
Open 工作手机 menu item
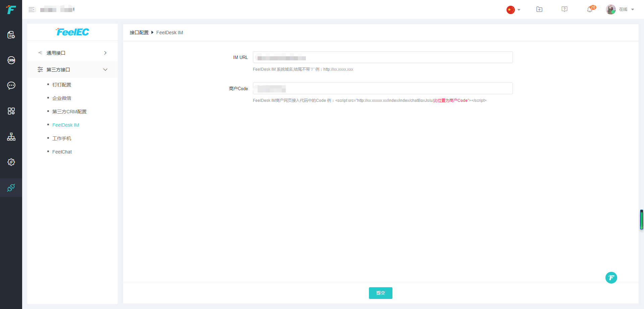(62, 138)
